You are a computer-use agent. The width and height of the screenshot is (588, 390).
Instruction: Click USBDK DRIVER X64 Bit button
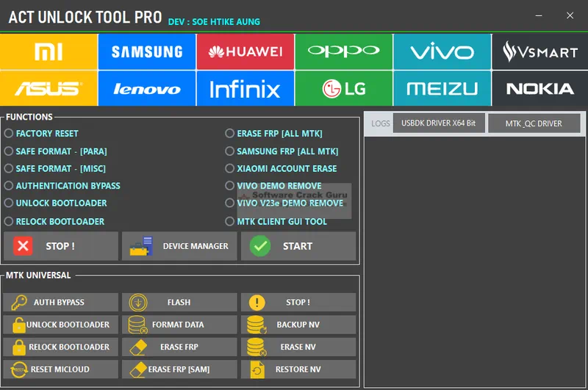coord(438,123)
